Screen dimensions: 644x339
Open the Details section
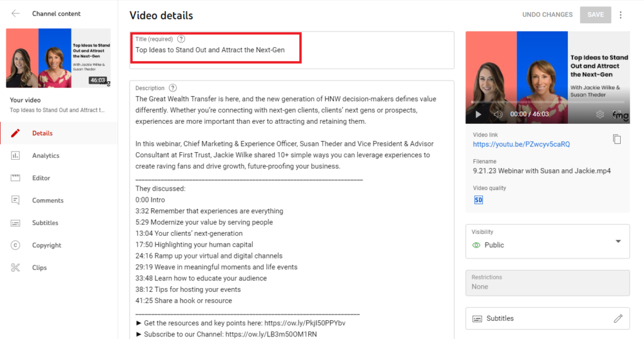click(x=42, y=133)
